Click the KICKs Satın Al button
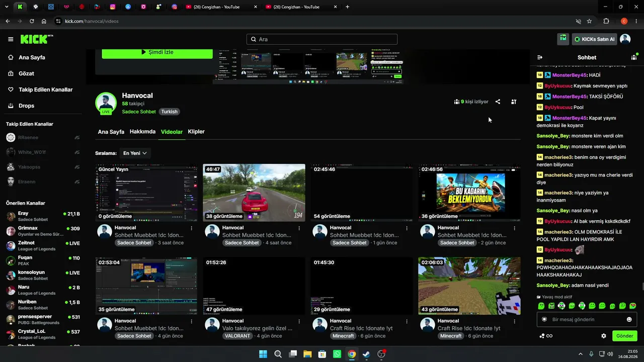 point(594,39)
